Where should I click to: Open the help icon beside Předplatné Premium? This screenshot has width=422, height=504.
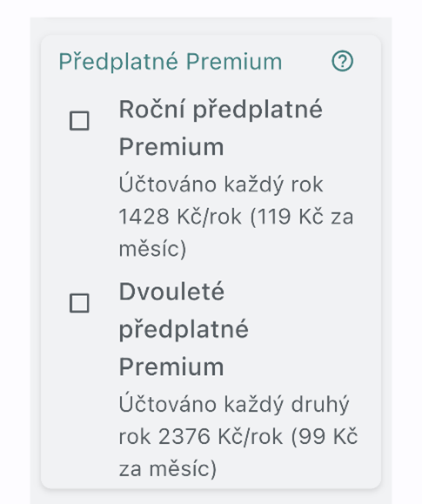click(x=342, y=61)
